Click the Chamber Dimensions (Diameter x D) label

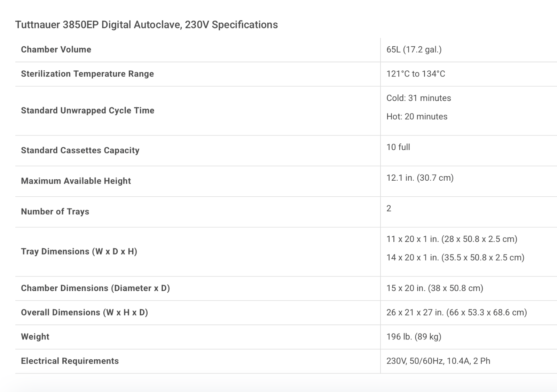point(95,288)
